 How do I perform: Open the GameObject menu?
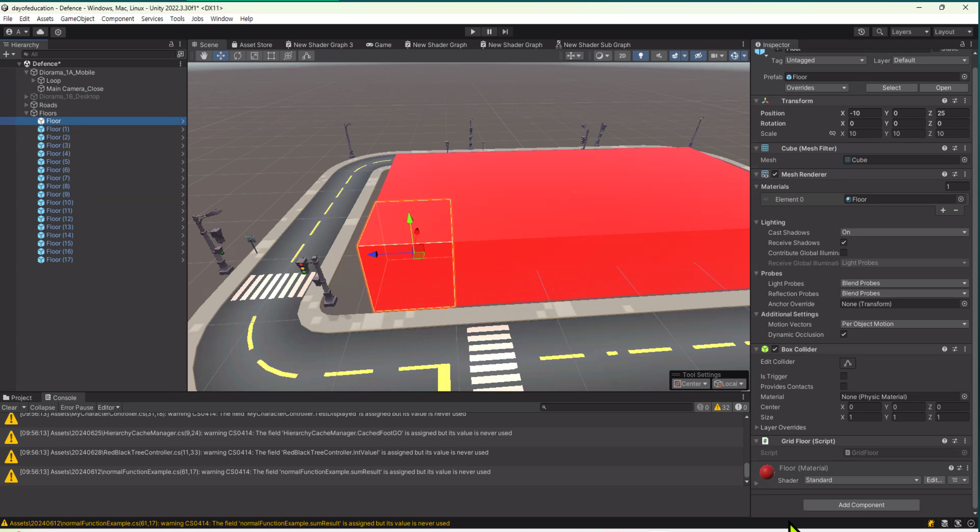pos(77,19)
